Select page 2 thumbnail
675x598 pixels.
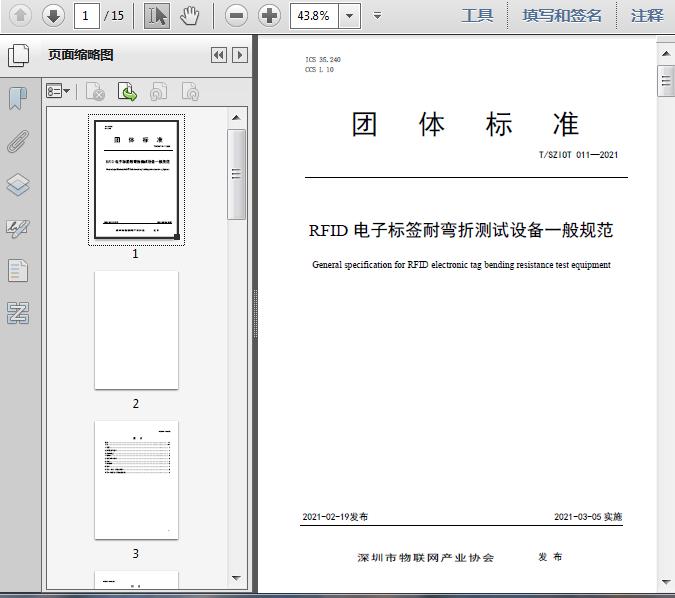[x=136, y=330]
